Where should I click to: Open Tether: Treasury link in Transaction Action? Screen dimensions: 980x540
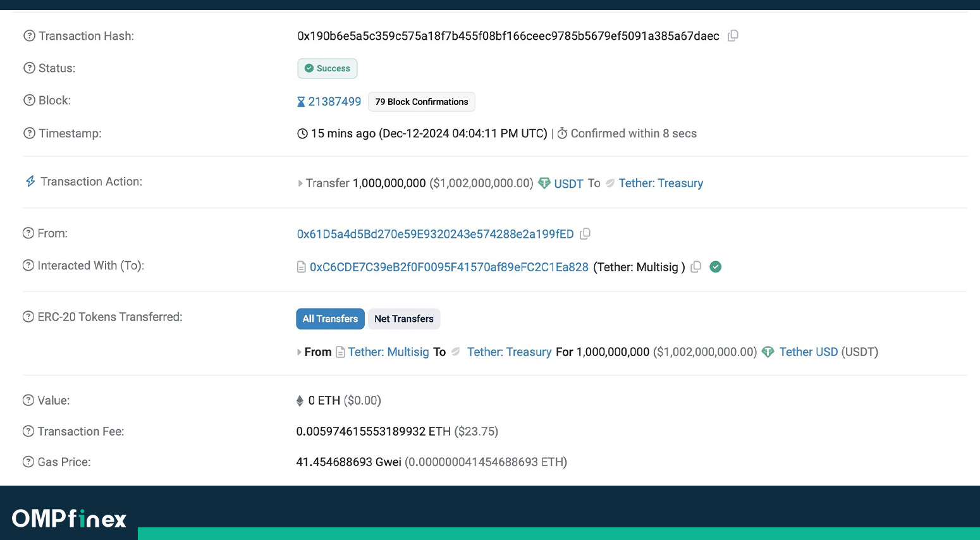(661, 183)
